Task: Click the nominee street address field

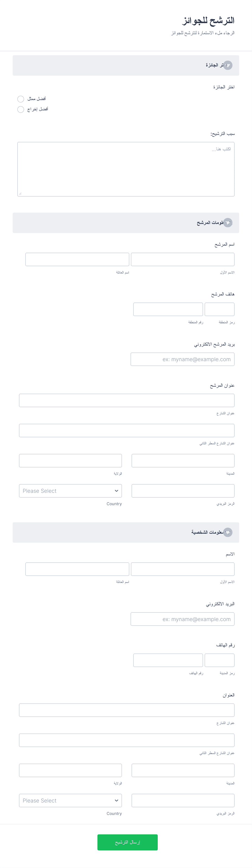Action: point(127,400)
